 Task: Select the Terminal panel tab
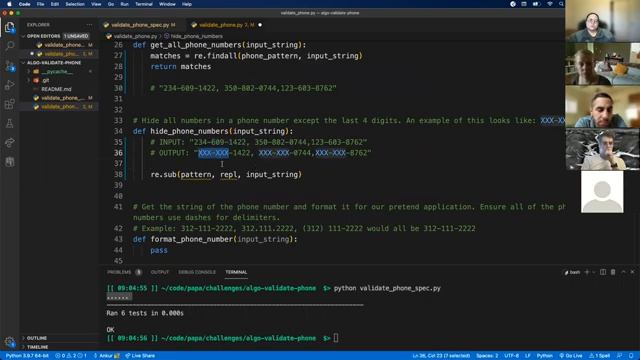(x=236, y=272)
